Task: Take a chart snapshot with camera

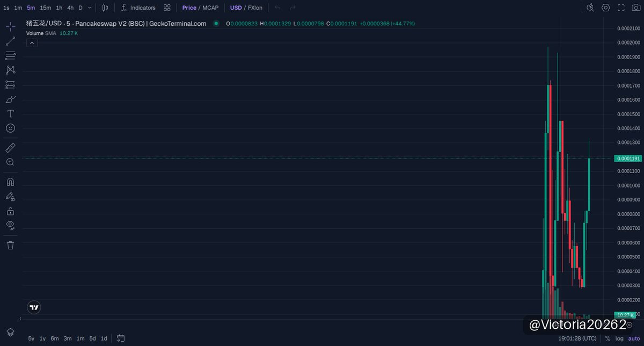Action: pyautogui.click(x=636, y=8)
